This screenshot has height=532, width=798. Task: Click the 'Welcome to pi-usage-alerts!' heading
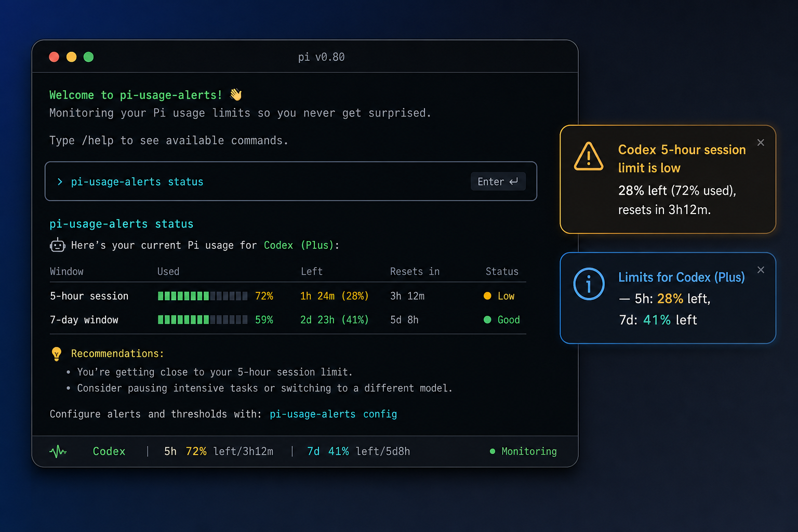click(x=136, y=95)
